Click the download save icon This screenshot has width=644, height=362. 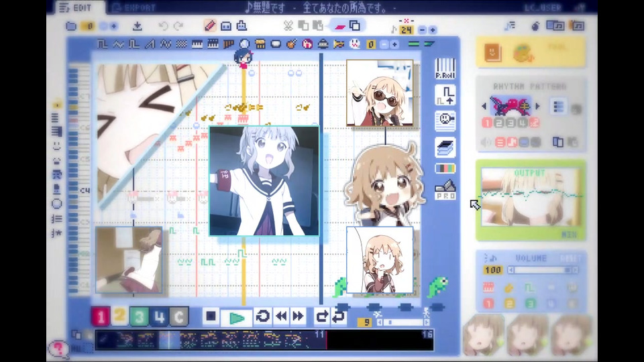point(137,26)
